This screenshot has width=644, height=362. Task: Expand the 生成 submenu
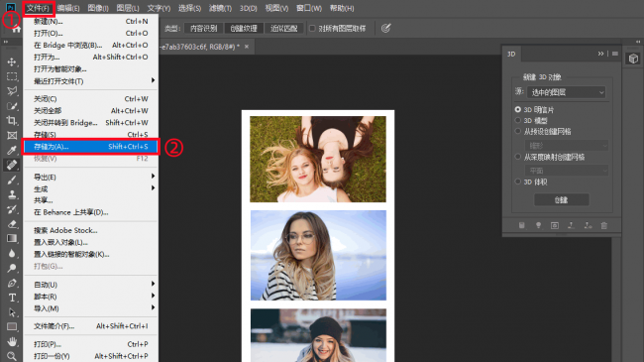pyautogui.click(x=90, y=188)
